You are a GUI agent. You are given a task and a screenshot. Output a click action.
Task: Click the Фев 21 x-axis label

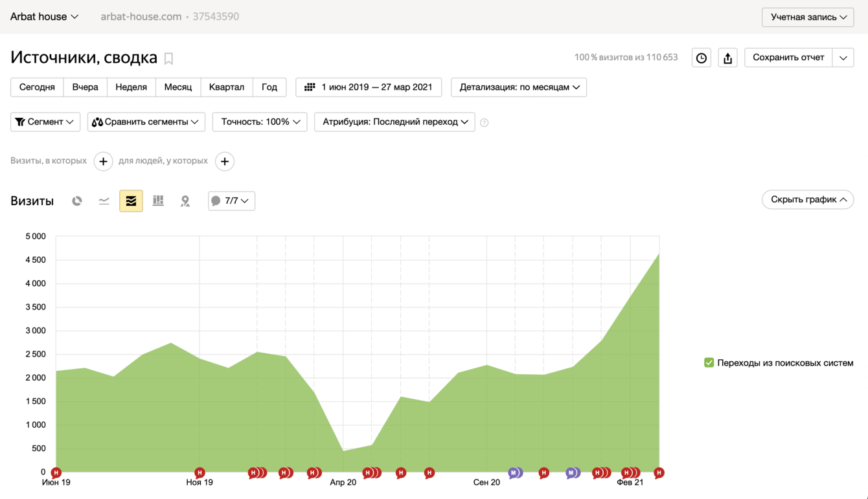pos(630,483)
